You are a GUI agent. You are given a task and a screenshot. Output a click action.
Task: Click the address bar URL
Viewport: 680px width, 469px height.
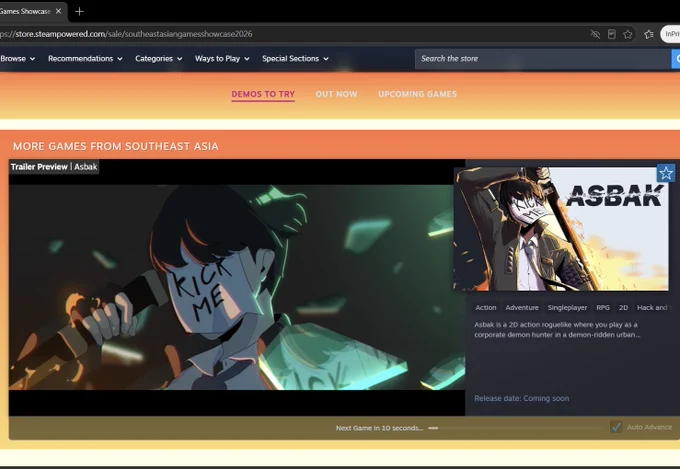coord(126,34)
